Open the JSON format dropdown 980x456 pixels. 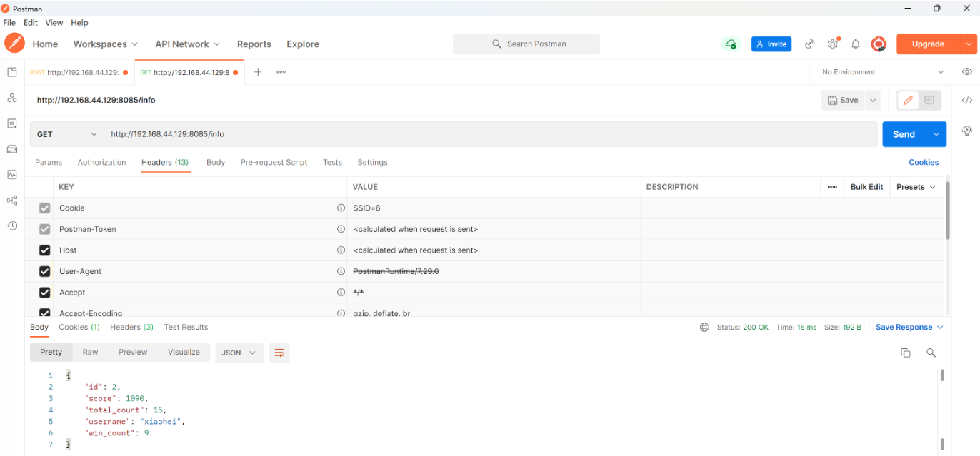(x=239, y=353)
